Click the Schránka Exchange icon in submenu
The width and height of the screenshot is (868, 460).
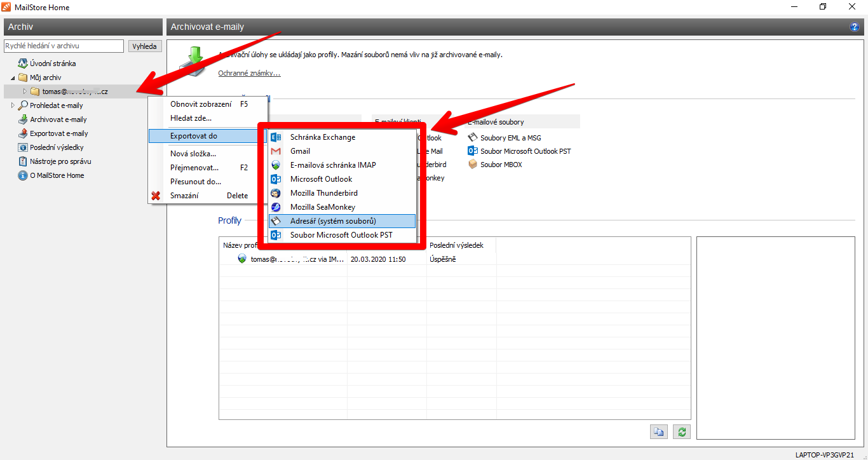276,137
